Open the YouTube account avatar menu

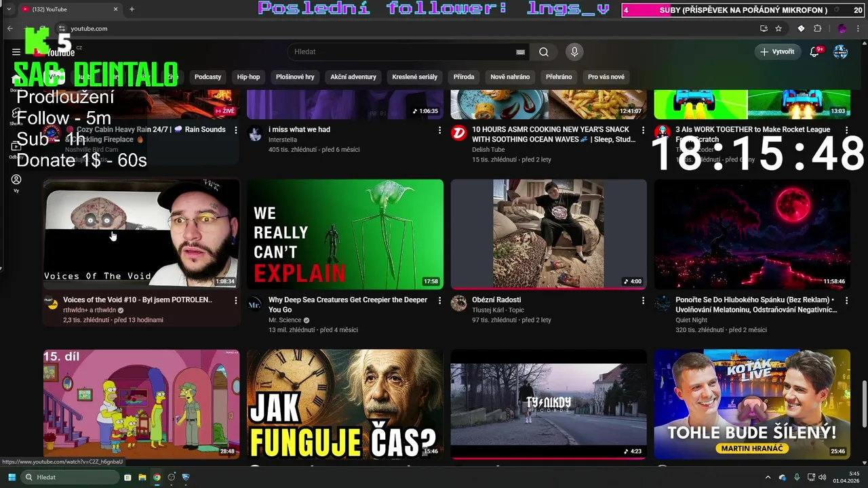(840, 52)
